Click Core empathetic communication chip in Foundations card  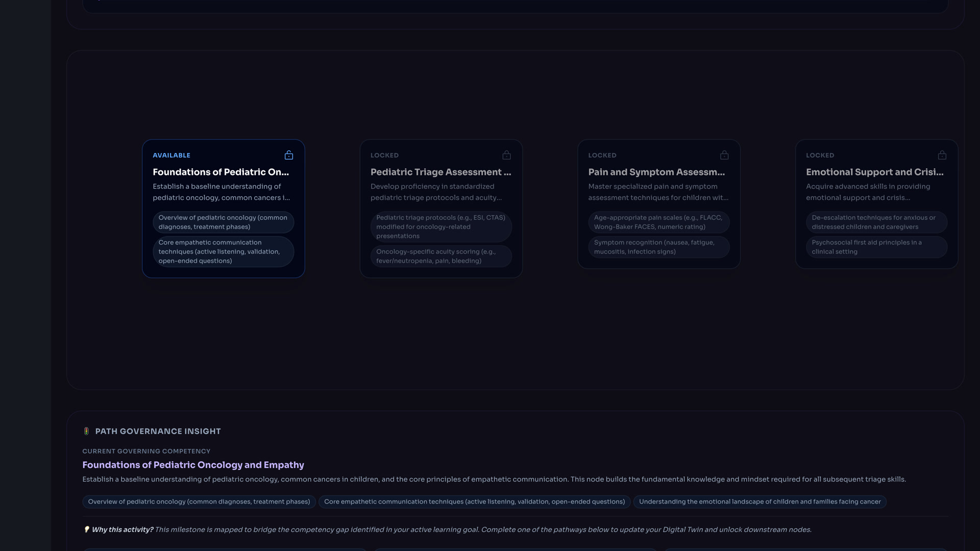(x=224, y=252)
